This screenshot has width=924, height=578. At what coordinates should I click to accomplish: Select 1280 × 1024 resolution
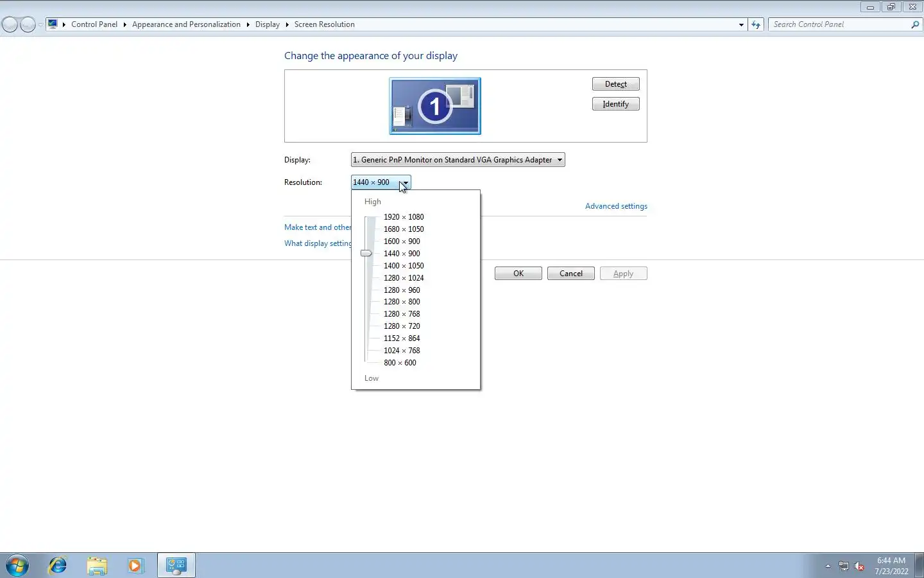[404, 278]
